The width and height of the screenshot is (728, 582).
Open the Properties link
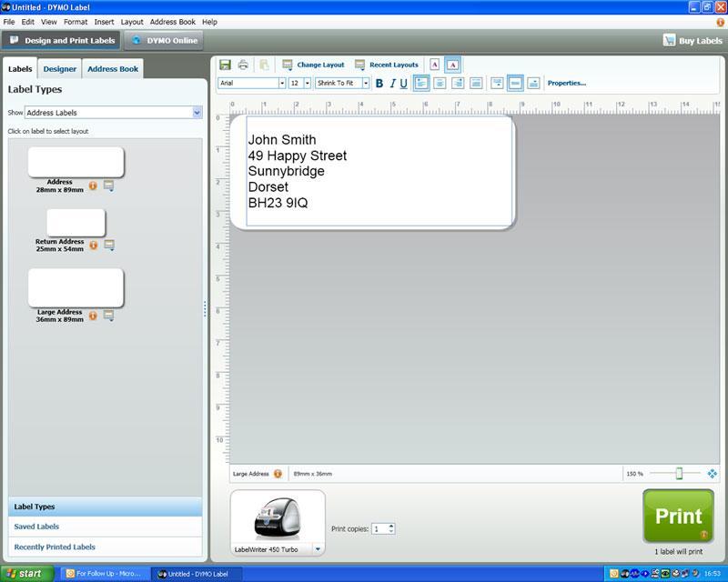[x=566, y=83]
